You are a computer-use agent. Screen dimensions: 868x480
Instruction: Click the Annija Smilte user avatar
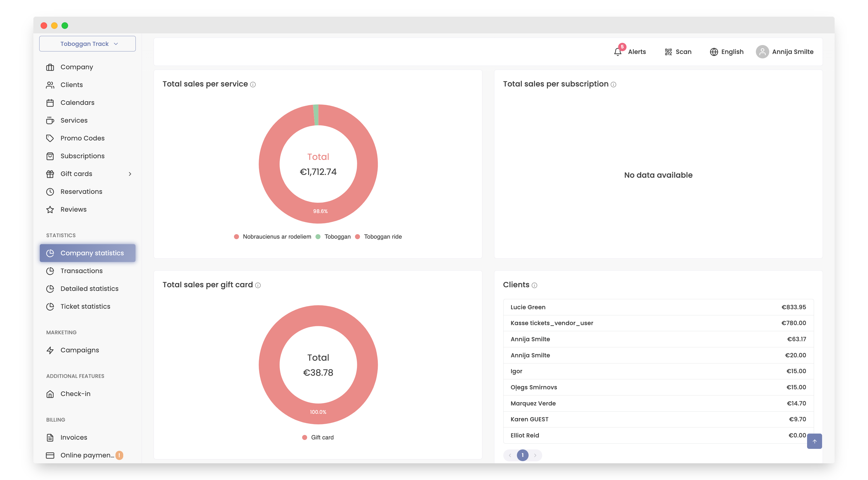[x=762, y=52]
